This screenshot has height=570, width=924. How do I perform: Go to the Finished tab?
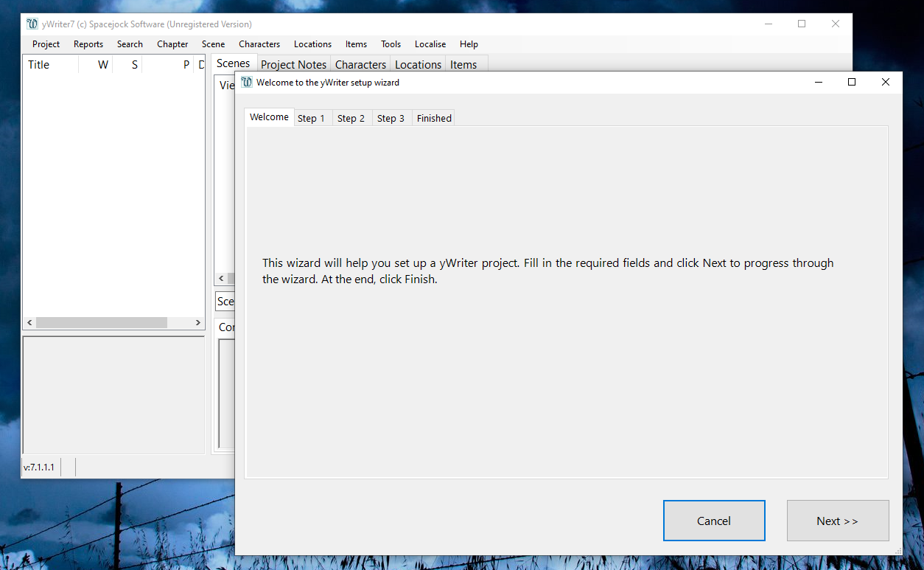[x=434, y=118]
